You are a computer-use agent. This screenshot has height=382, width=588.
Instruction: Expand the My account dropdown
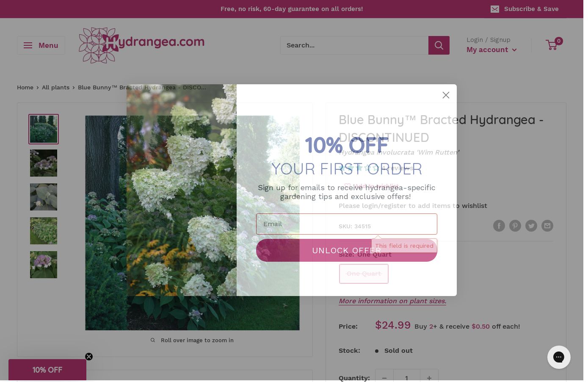coord(491,50)
